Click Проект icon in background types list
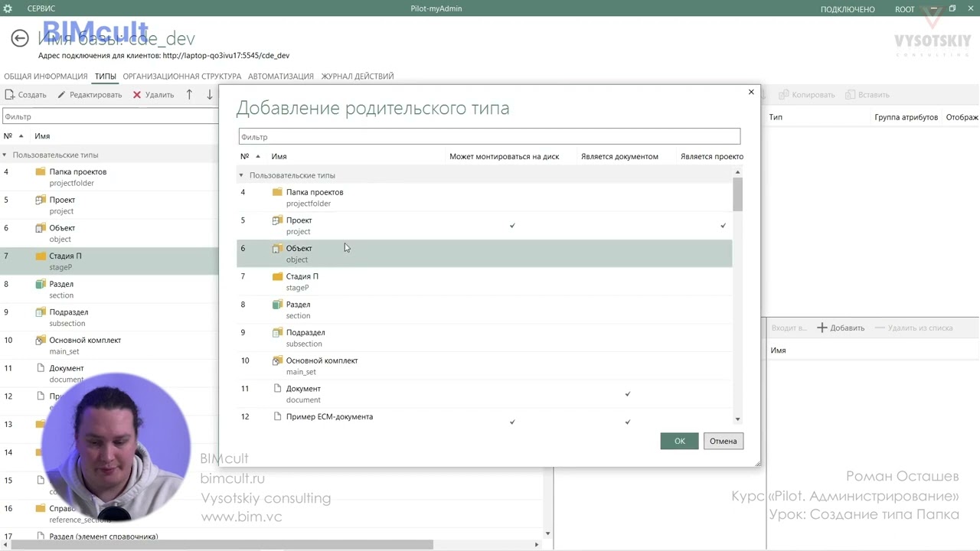This screenshot has width=980, height=551. [x=41, y=200]
